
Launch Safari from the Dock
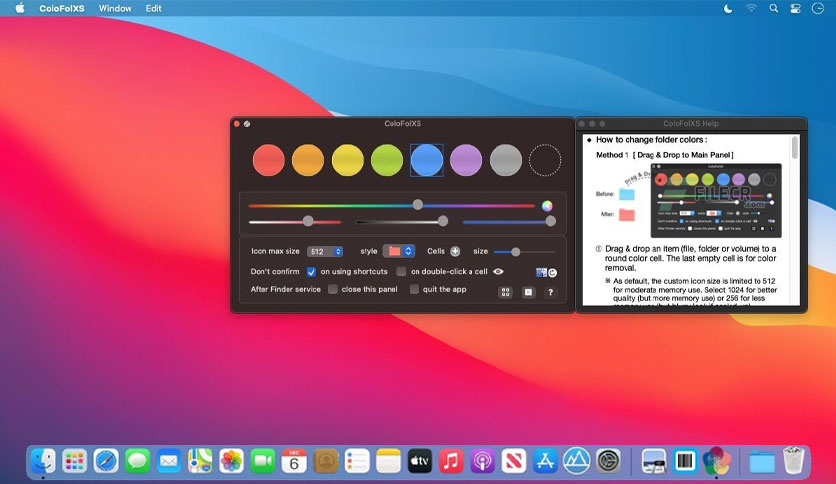click(x=106, y=461)
